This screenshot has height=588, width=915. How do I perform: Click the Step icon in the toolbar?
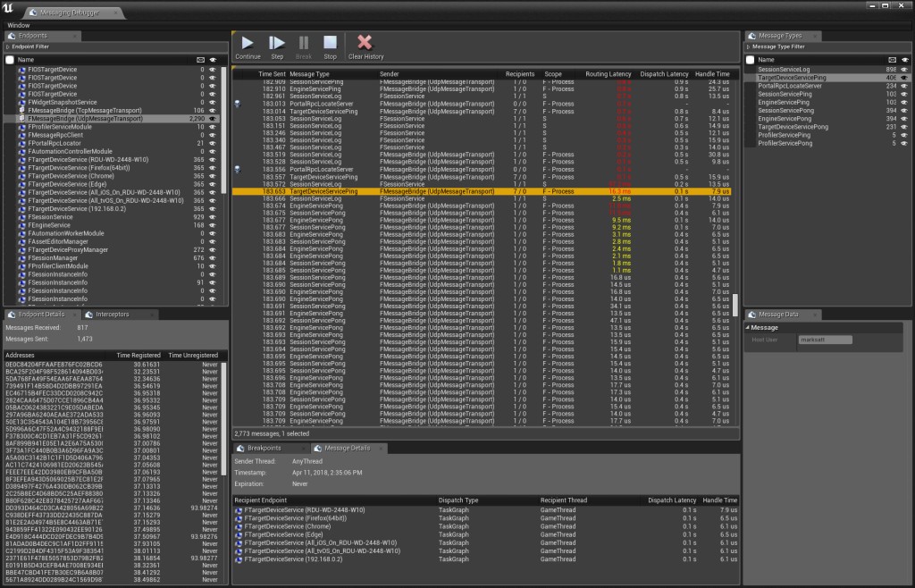(277, 43)
